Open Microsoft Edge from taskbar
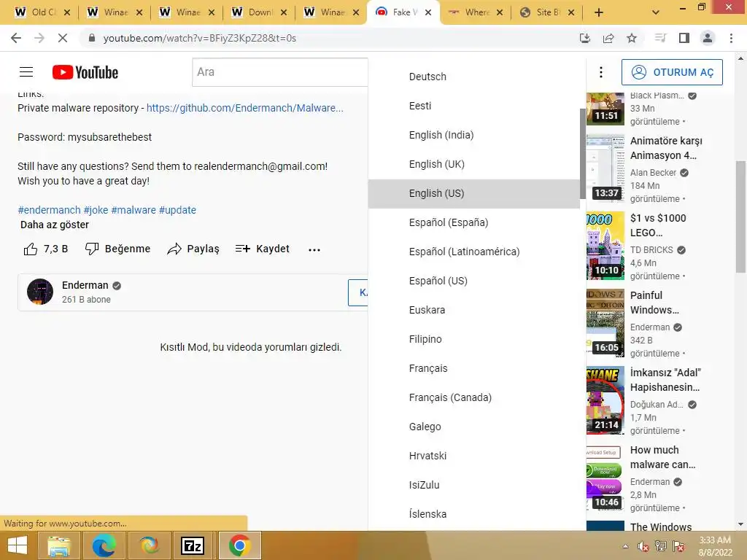747x560 pixels. (x=104, y=545)
